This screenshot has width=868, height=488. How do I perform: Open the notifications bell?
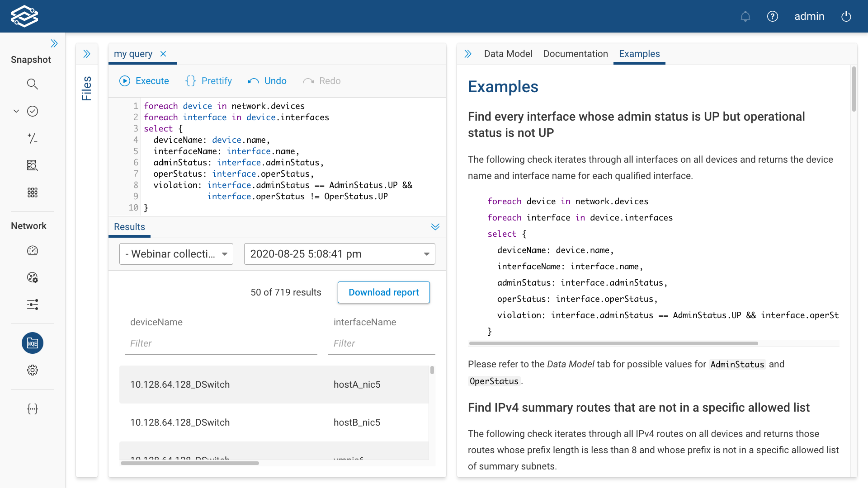(745, 16)
